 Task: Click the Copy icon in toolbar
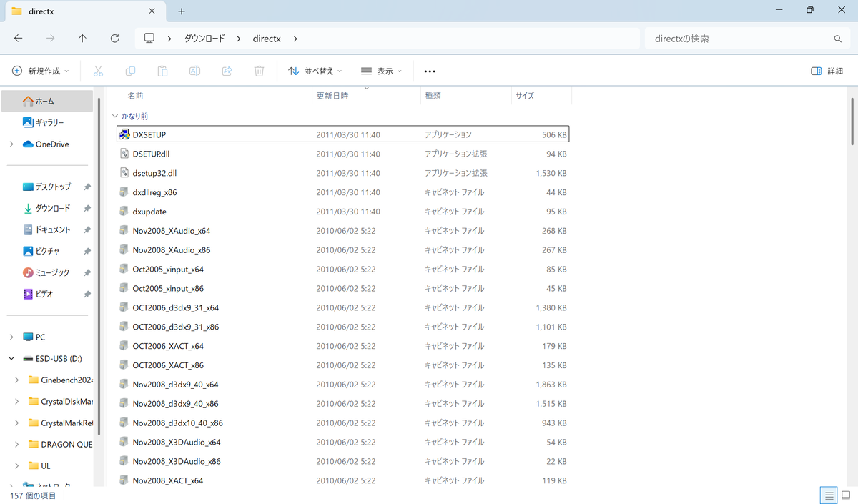point(130,71)
